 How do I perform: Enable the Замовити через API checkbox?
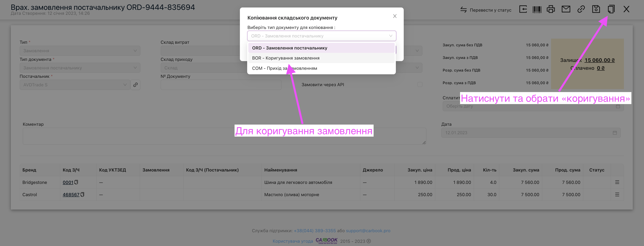click(x=420, y=85)
